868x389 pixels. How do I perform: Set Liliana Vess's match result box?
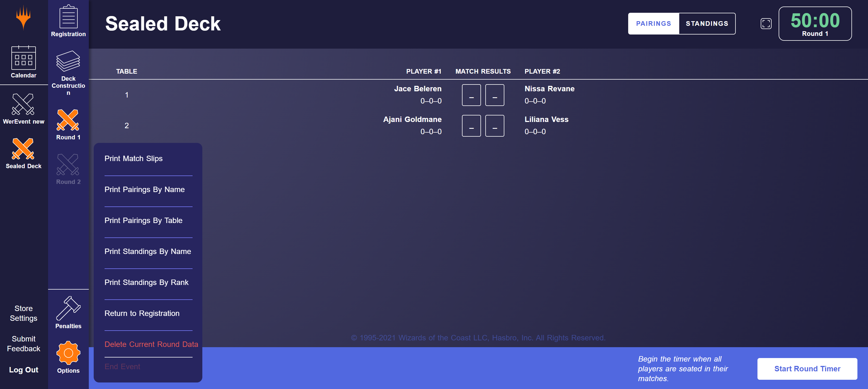click(x=495, y=126)
